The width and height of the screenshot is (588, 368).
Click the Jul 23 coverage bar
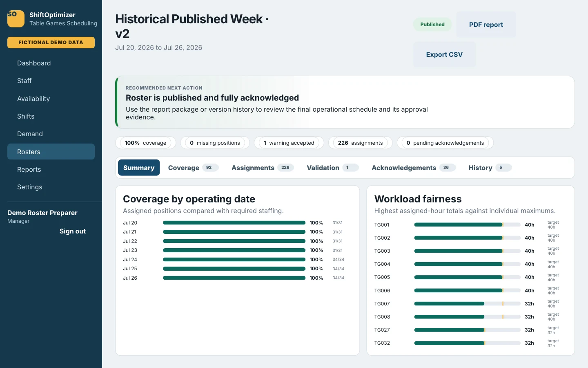pos(234,250)
